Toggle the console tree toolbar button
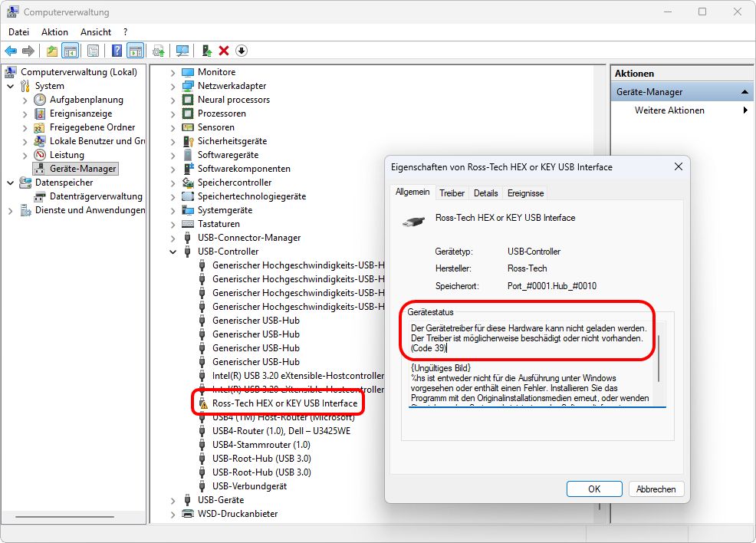Screen dimensions: 756x543 [71, 51]
